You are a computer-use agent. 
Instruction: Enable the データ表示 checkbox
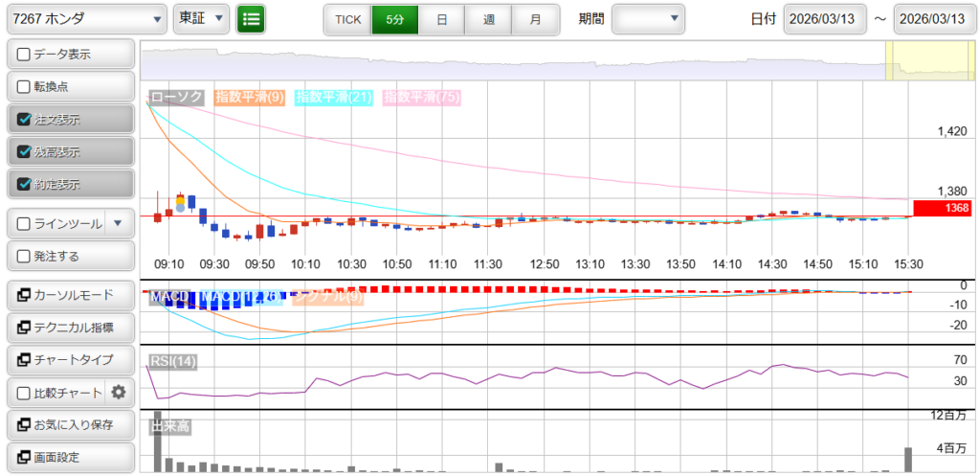24,55
